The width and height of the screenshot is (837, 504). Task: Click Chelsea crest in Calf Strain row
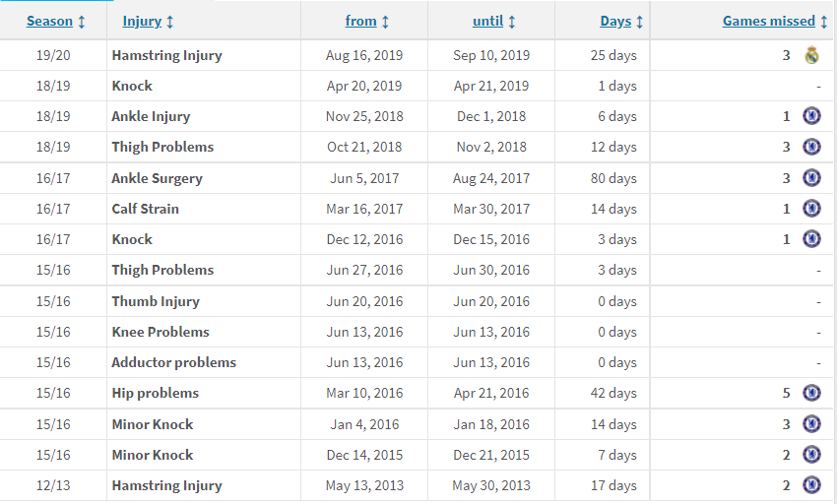(x=811, y=209)
